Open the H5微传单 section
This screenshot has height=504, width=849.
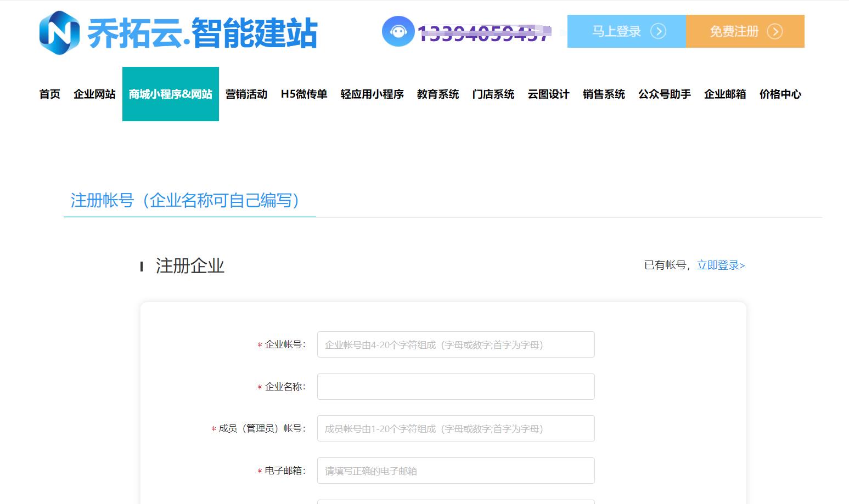305,94
